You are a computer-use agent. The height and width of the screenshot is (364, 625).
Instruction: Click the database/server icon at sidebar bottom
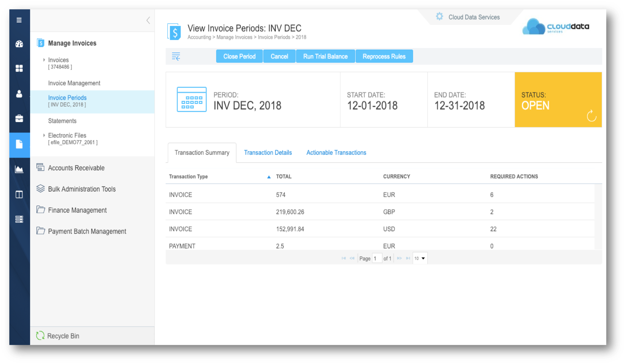pyautogui.click(x=19, y=219)
